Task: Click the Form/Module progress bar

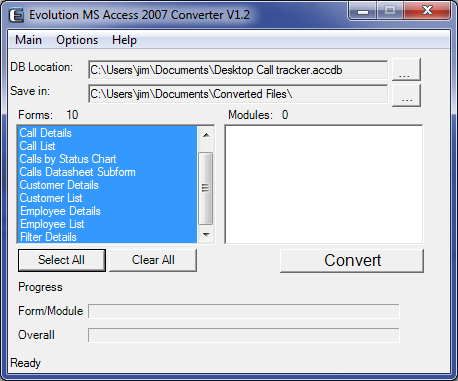Action: pyautogui.click(x=244, y=311)
